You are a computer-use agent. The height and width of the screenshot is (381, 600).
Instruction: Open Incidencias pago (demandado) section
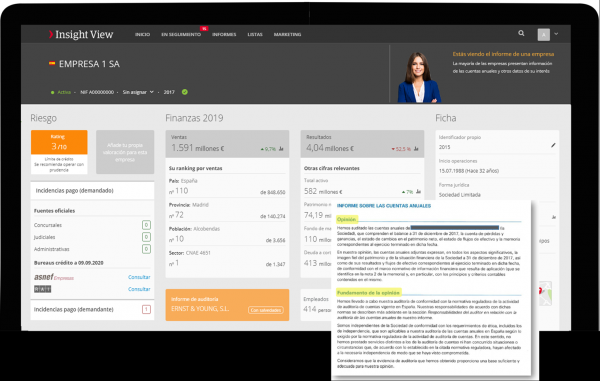point(92,190)
